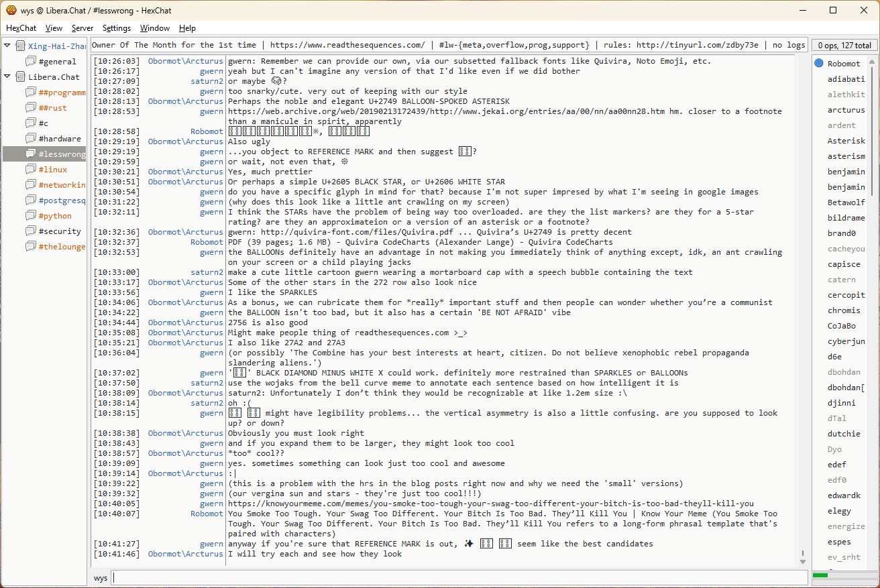The image size is (880, 588).
Task: Click chat scrollbar down arrow
Action: 803,561
